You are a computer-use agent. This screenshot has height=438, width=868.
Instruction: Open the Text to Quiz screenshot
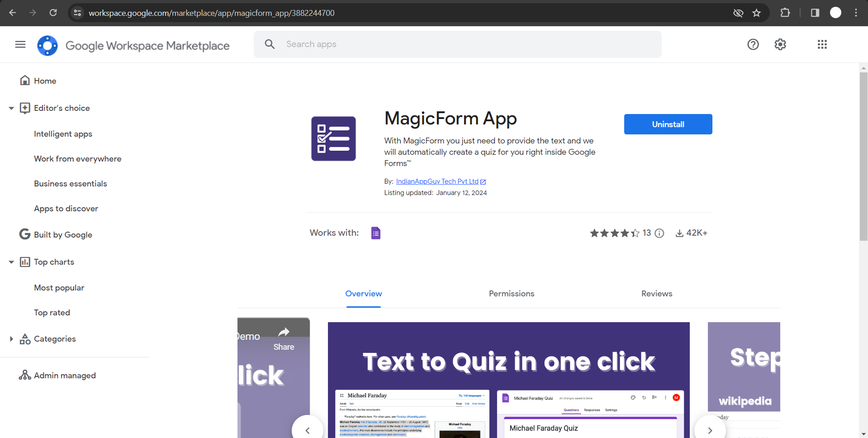point(509,380)
